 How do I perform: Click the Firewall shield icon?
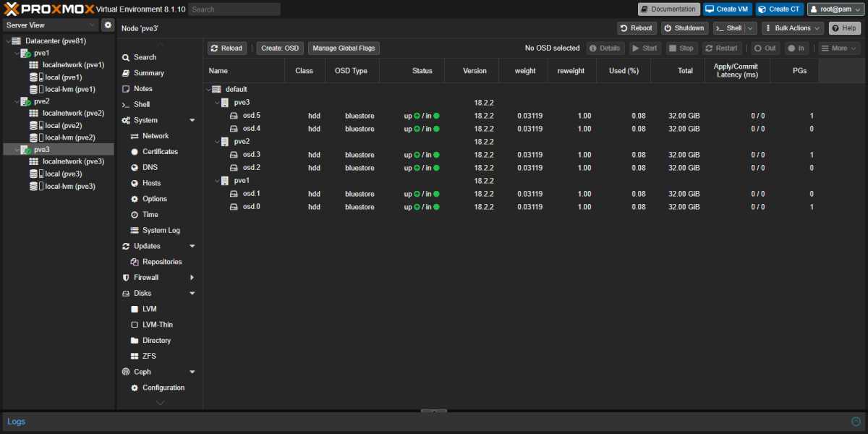click(x=126, y=278)
